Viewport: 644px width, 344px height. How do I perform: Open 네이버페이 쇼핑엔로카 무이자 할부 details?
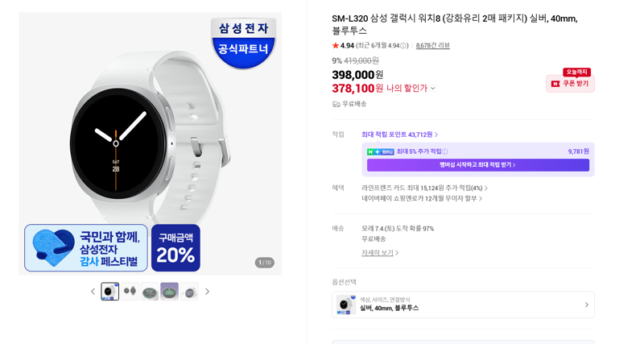tap(422, 198)
